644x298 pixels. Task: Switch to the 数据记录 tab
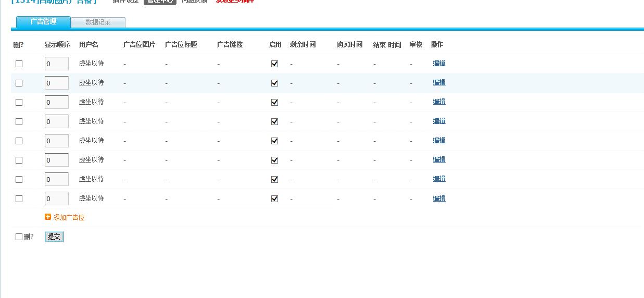pyautogui.click(x=98, y=22)
